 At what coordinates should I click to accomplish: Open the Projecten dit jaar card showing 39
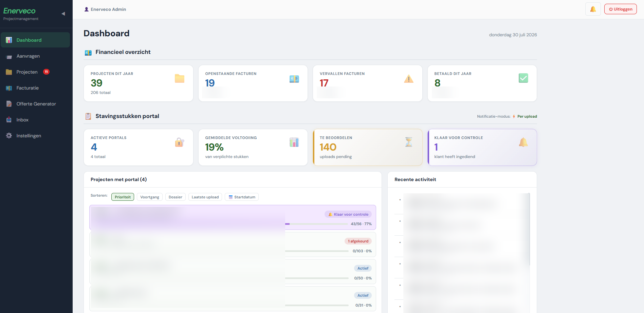pyautogui.click(x=139, y=83)
